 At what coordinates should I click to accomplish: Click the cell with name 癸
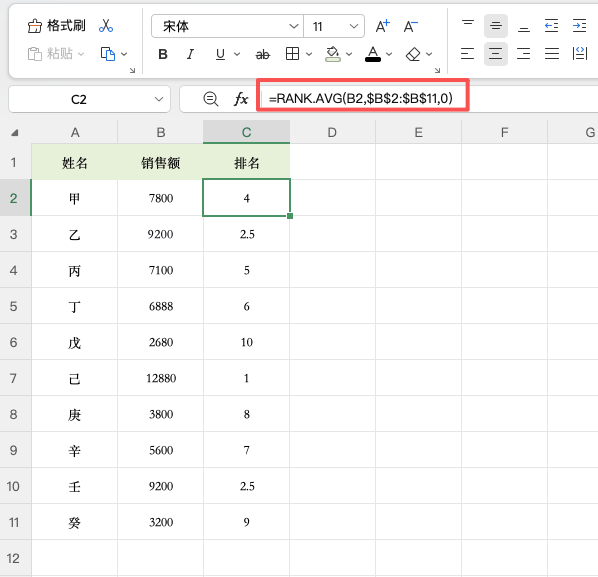click(75, 522)
